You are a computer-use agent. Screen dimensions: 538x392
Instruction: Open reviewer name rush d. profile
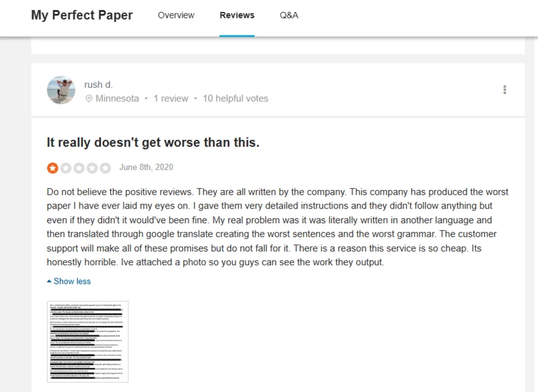(x=99, y=85)
